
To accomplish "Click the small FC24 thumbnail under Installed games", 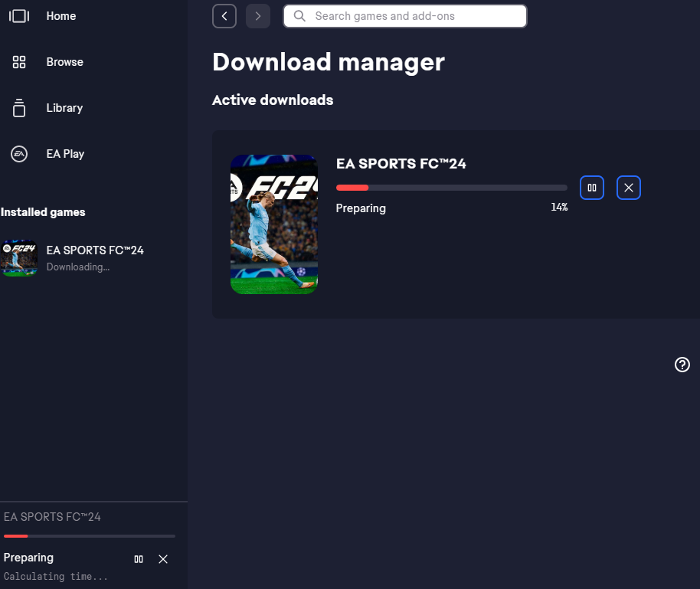I will coord(19,258).
